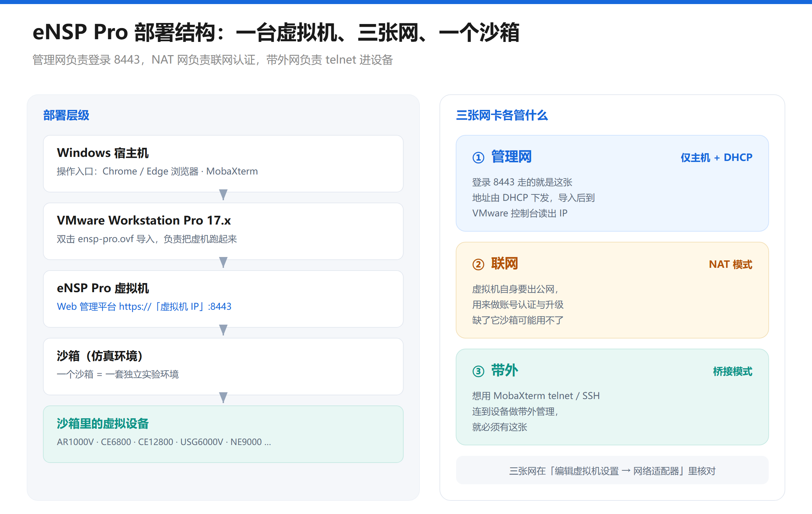The height and width of the screenshot is (514, 812).
Task: Click the VMware 控制台读出 IP line
Action: pyautogui.click(x=520, y=213)
